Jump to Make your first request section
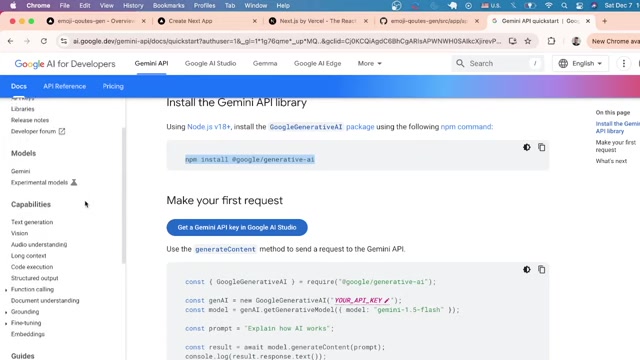The image size is (640, 360). tap(616, 146)
